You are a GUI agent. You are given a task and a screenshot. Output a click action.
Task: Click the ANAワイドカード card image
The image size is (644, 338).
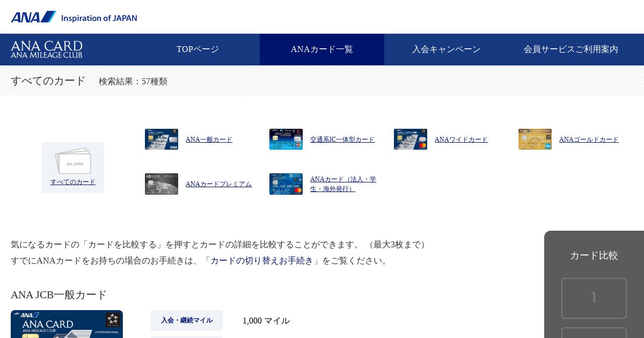pyautogui.click(x=411, y=139)
